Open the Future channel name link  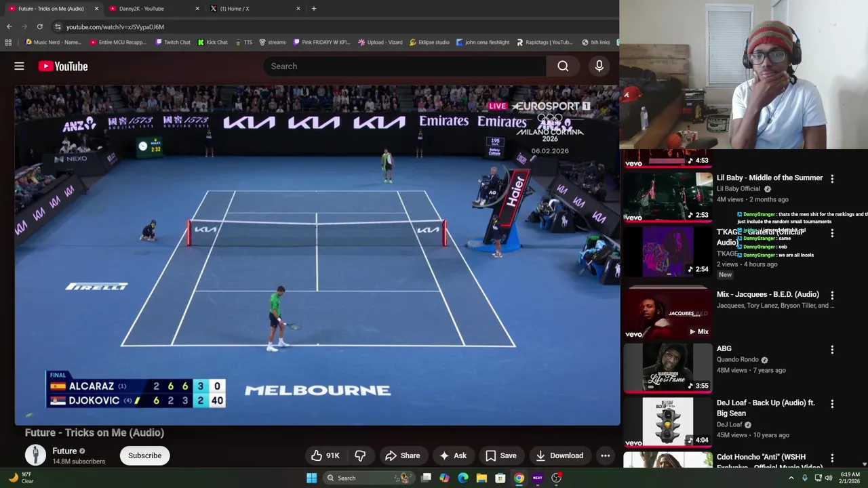click(x=64, y=451)
